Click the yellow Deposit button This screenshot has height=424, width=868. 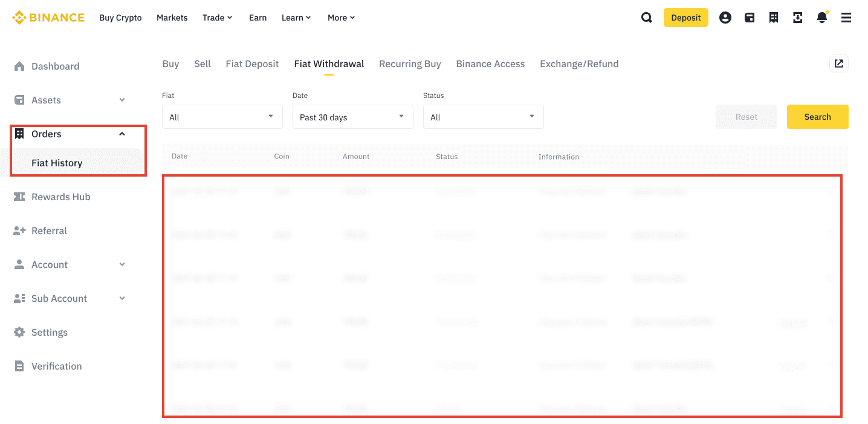686,18
